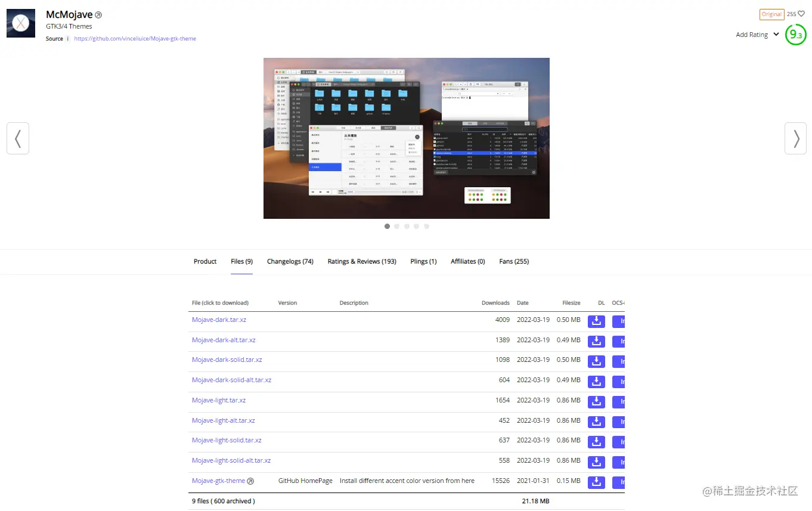Click the Version column header
The width and height of the screenshot is (812, 511).
pyautogui.click(x=287, y=303)
